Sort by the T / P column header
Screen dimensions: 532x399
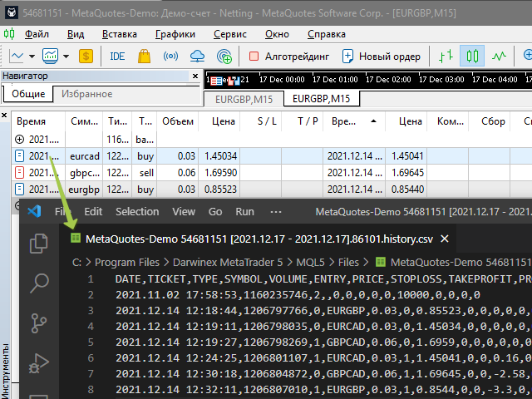302,121
